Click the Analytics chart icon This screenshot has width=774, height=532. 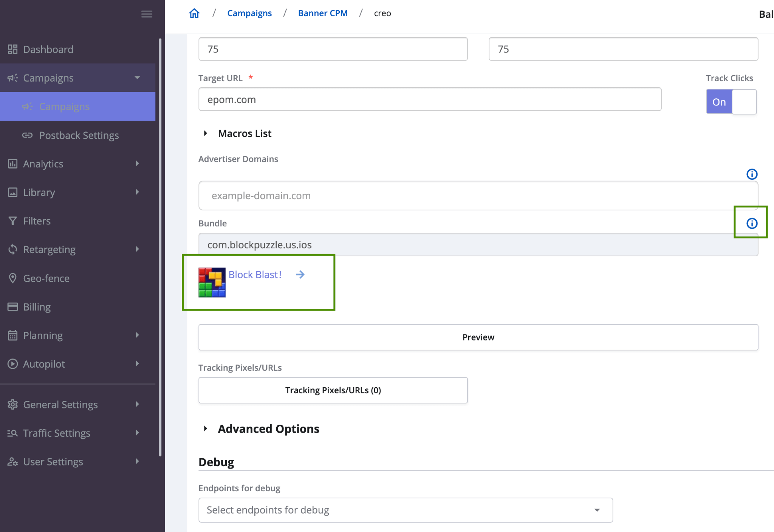click(13, 164)
